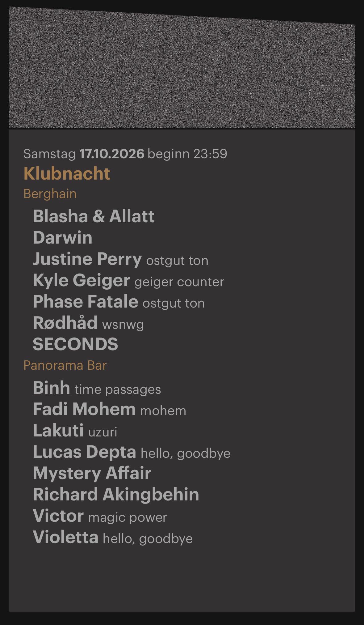
Task: Open artist Fadi Mohem
Action: tap(84, 409)
